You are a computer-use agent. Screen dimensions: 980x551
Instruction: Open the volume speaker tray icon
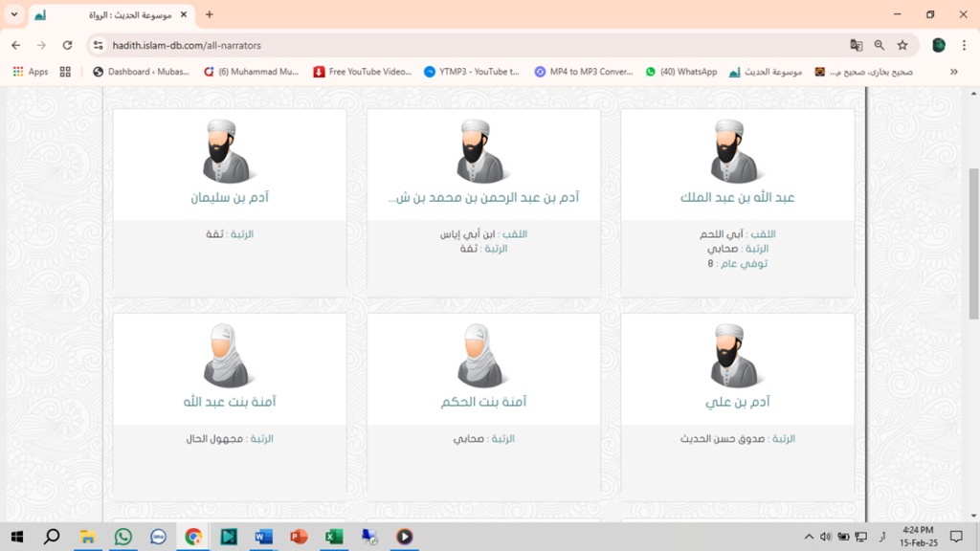point(826,537)
